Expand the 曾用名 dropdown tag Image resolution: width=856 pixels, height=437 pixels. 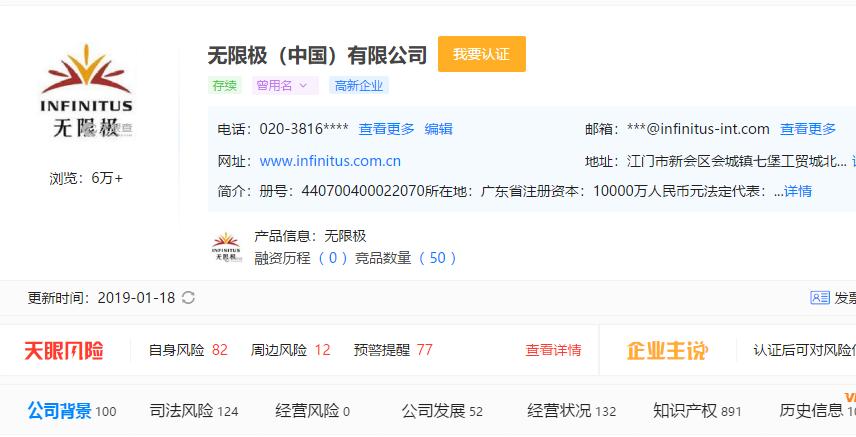(x=284, y=86)
